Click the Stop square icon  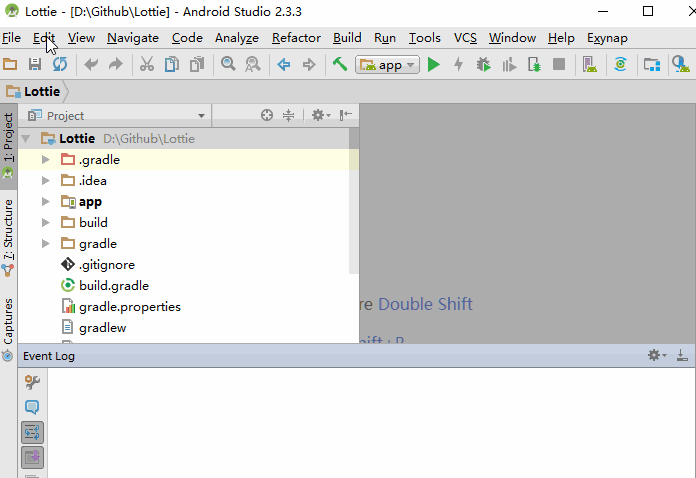(x=559, y=65)
